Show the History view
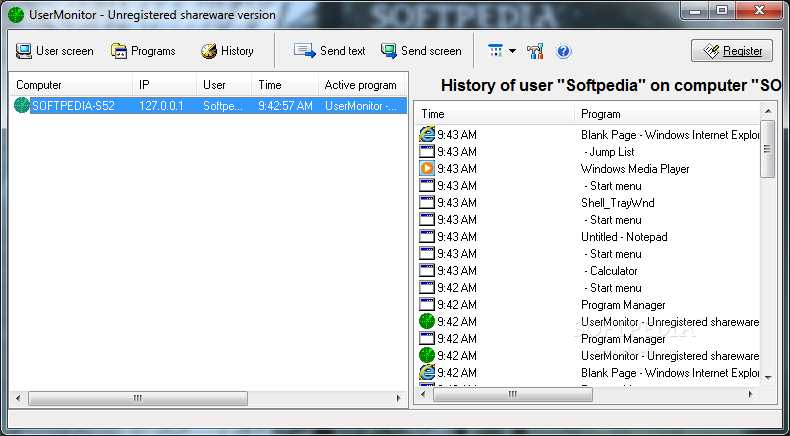Screen dimensions: 790x436 click(227, 51)
